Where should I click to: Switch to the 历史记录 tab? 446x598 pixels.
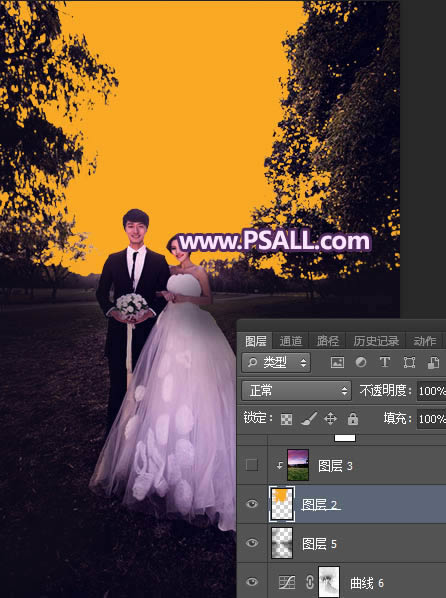(376, 341)
